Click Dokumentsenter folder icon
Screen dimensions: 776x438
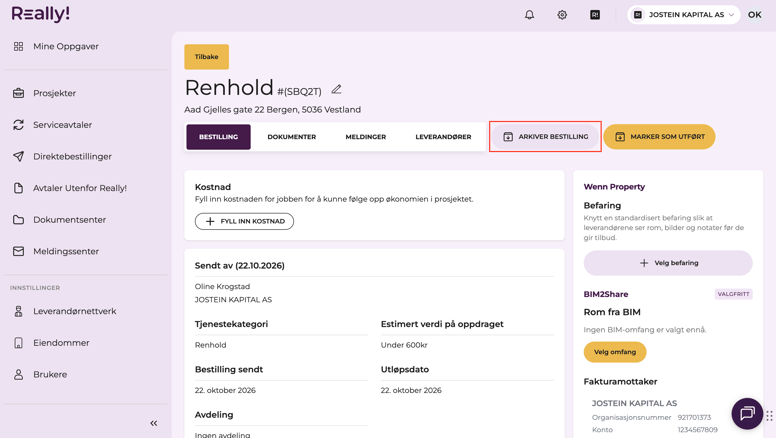click(18, 220)
